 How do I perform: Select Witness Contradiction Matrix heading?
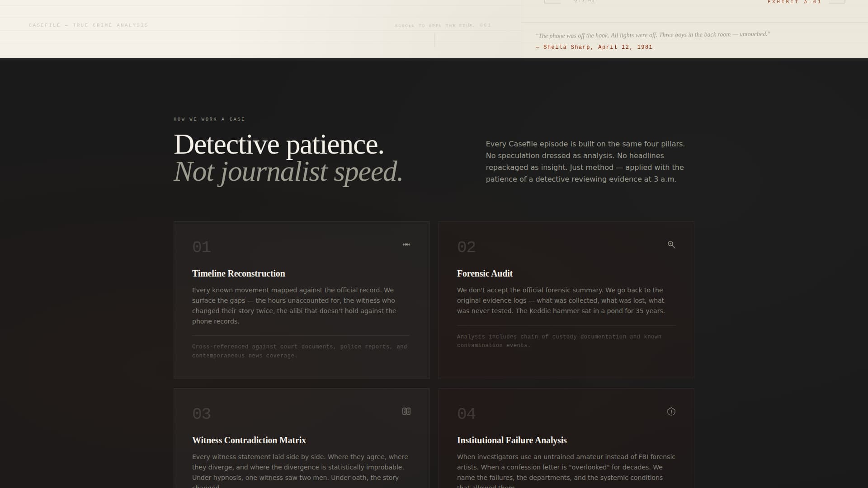tap(249, 440)
